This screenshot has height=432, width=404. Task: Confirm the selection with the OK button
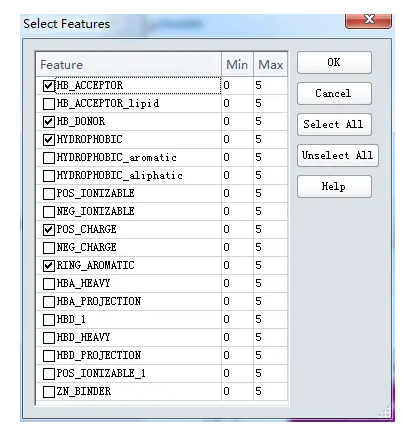click(x=334, y=63)
